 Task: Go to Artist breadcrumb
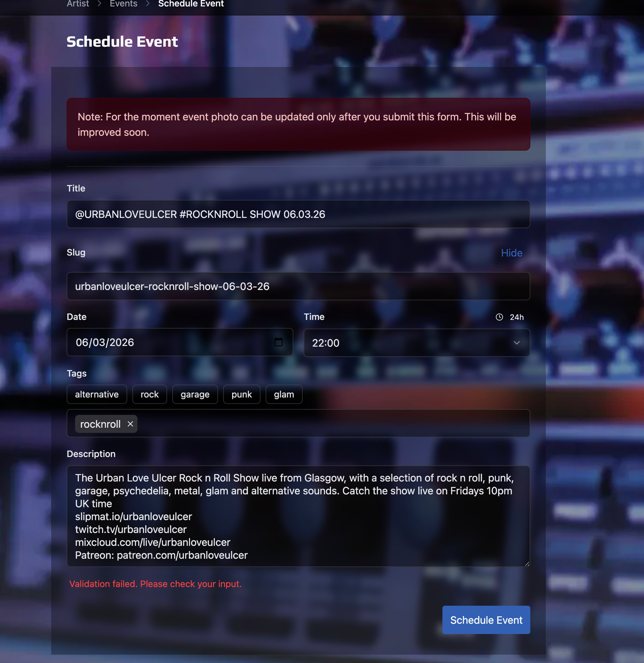pos(77,4)
